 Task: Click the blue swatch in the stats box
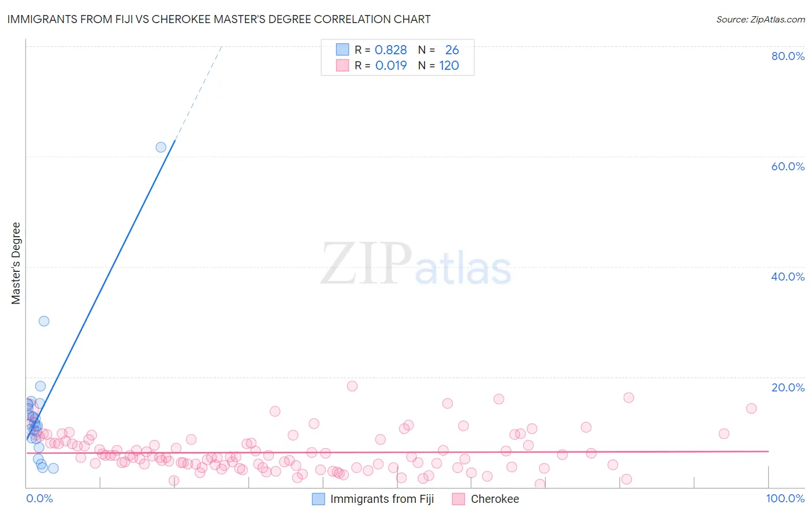coord(342,50)
